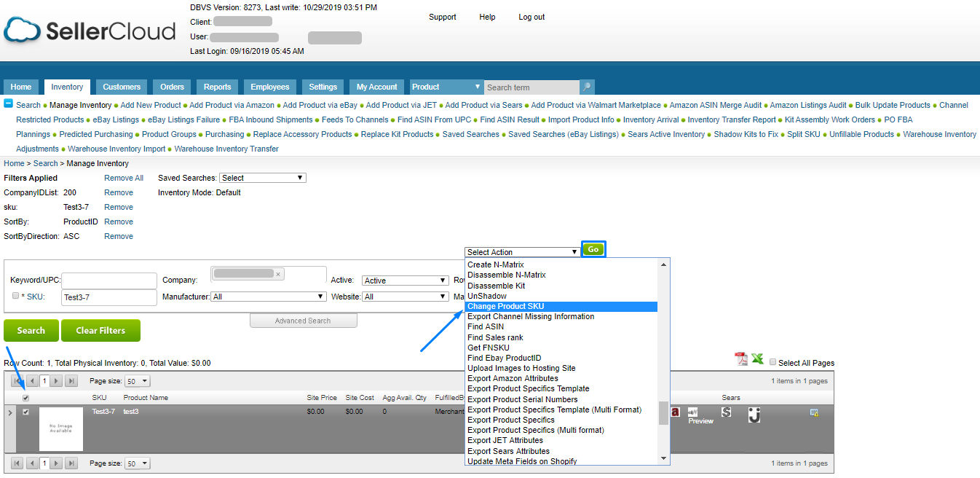Uncheck the Test3-7 row checkbox
This screenshot has width=980, height=478.
(26, 412)
